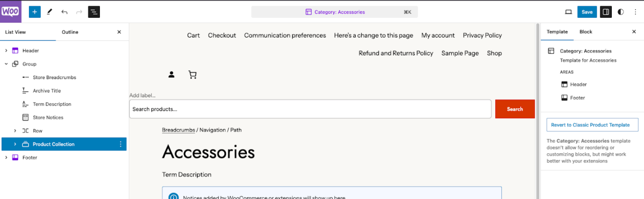Click the cart icon in the header
Image resolution: width=644 pixels, height=199 pixels.
[193, 75]
